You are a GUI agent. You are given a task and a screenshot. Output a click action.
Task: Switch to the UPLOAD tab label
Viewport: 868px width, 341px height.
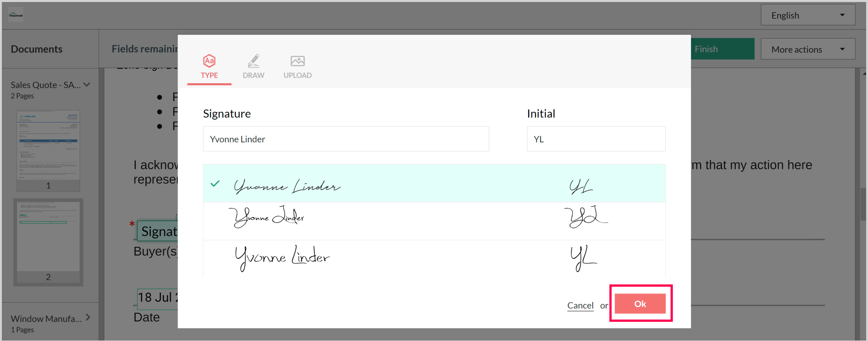point(297,75)
